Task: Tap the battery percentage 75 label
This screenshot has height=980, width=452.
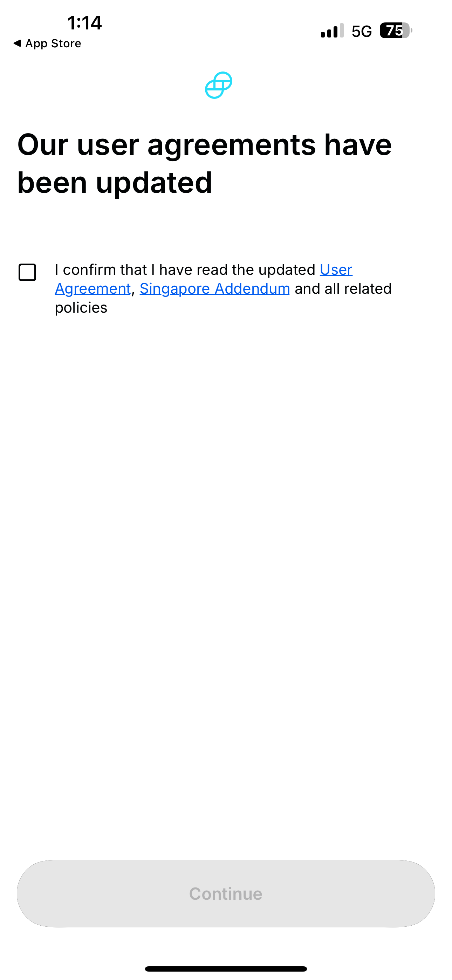Action: (394, 31)
